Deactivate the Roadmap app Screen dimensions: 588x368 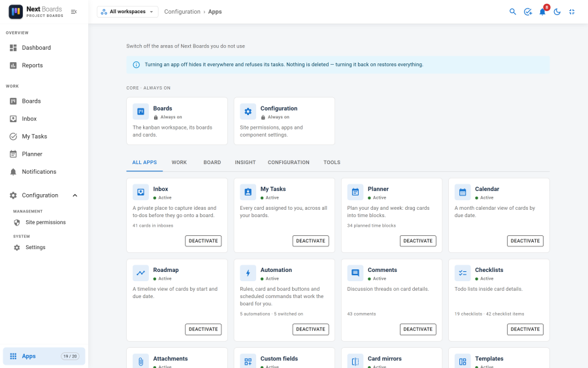[203, 329]
